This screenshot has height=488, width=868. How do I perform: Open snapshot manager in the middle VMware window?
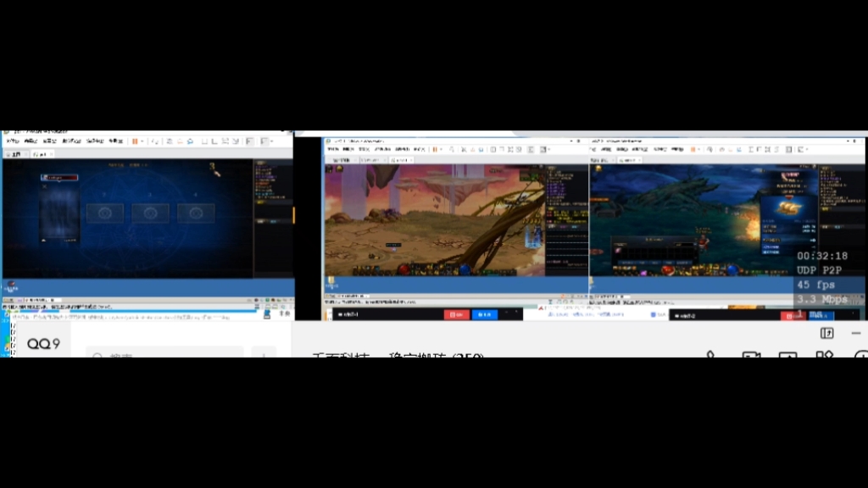481,149
